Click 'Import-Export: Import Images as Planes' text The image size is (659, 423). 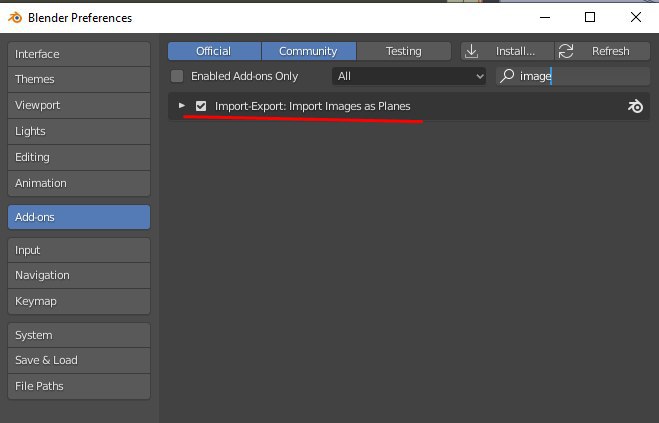point(312,106)
